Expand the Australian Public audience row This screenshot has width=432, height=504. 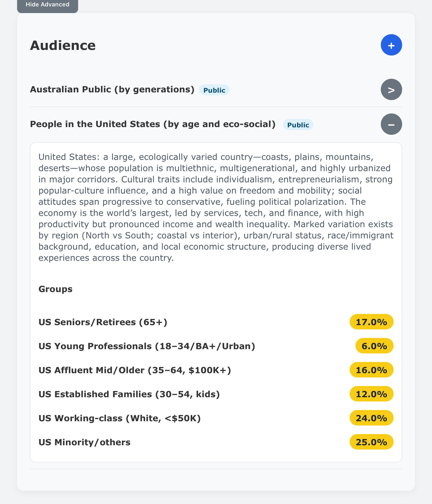pyautogui.click(x=391, y=90)
